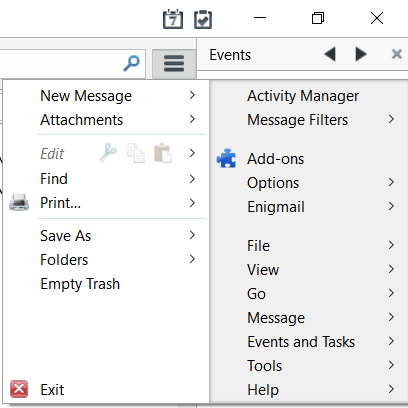Screen dimensions: 408x408
Task: Expand the Options submenu chevron
Action: (391, 182)
